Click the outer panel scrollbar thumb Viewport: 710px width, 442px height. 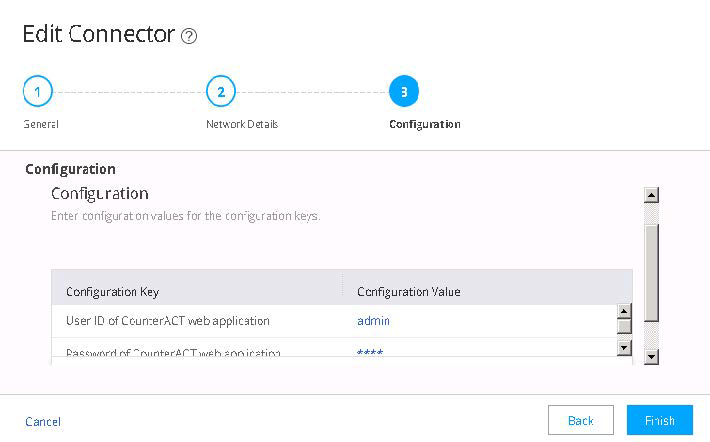click(651, 270)
